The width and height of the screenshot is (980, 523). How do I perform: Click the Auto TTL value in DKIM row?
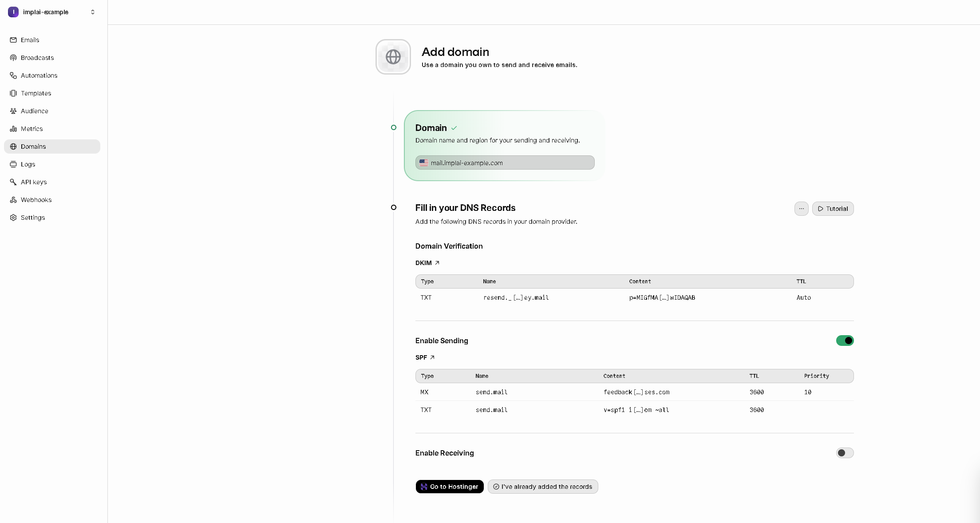click(804, 297)
